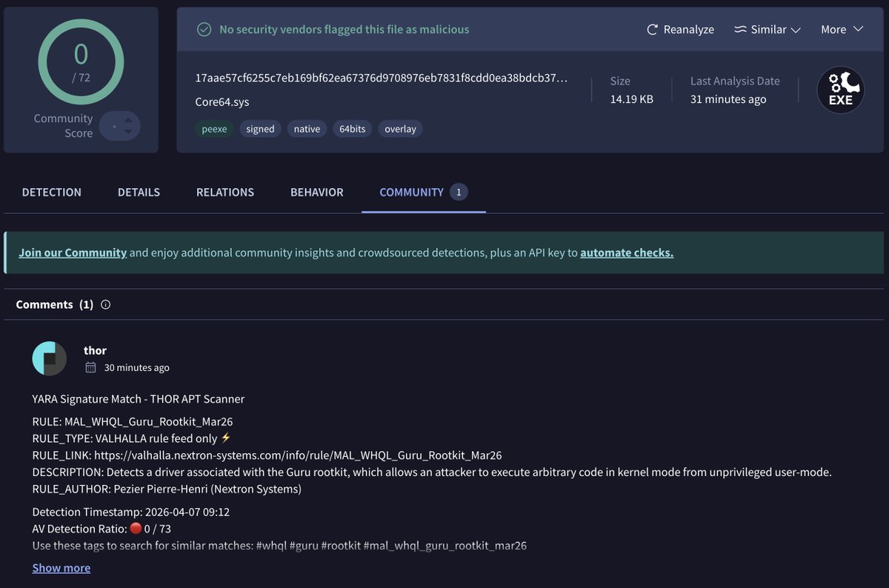Click the YARA Signature Match heading line
This screenshot has width=889, height=588.
coord(139,398)
